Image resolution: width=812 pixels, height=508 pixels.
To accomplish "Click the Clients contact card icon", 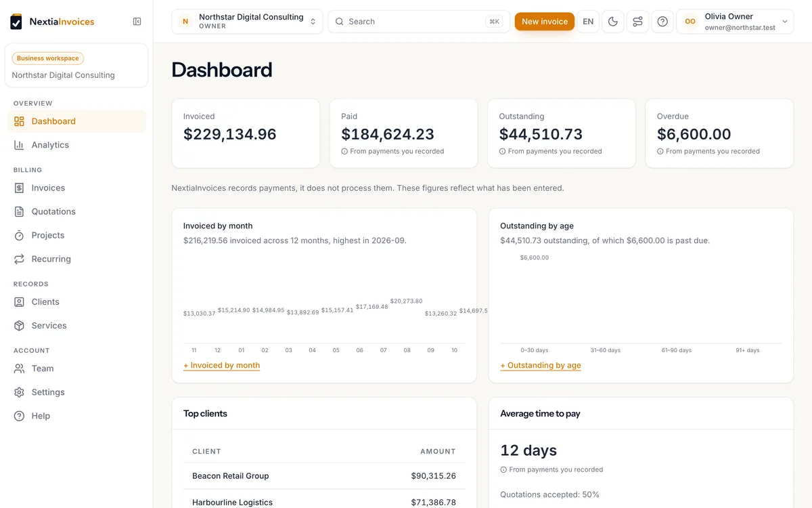I will click(19, 302).
